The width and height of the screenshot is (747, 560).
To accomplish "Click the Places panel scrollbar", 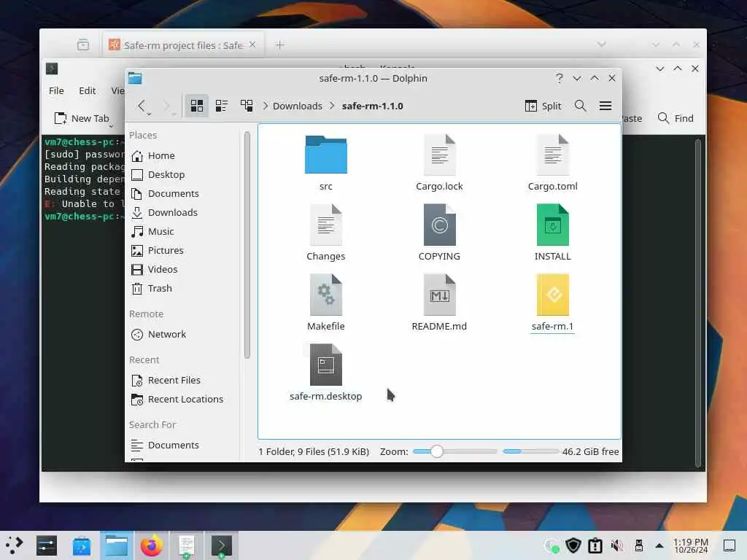I will [x=247, y=245].
